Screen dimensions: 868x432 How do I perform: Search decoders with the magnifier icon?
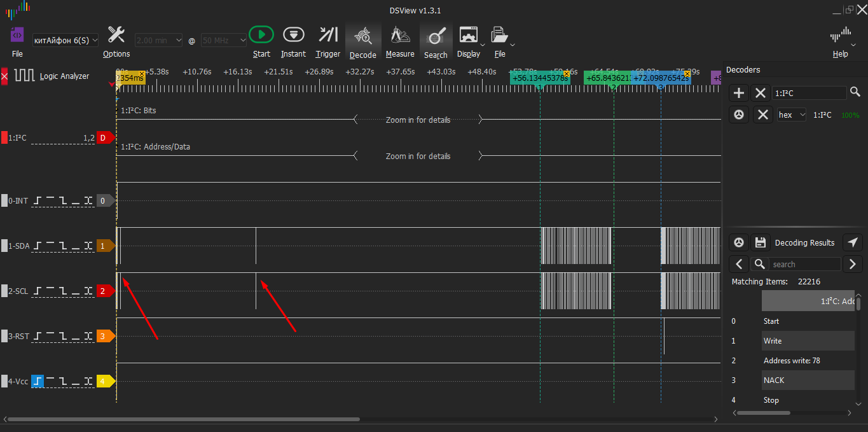pos(855,92)
